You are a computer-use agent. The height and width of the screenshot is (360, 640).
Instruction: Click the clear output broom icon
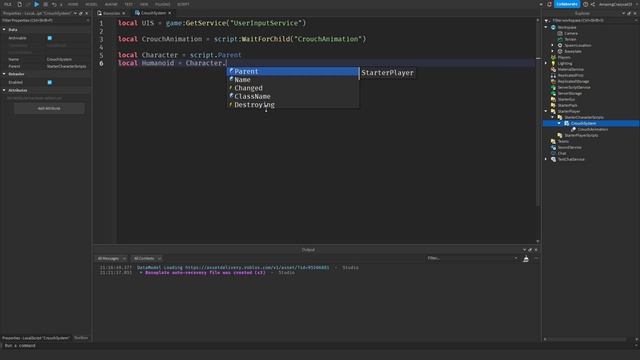(x=526, y=259)
